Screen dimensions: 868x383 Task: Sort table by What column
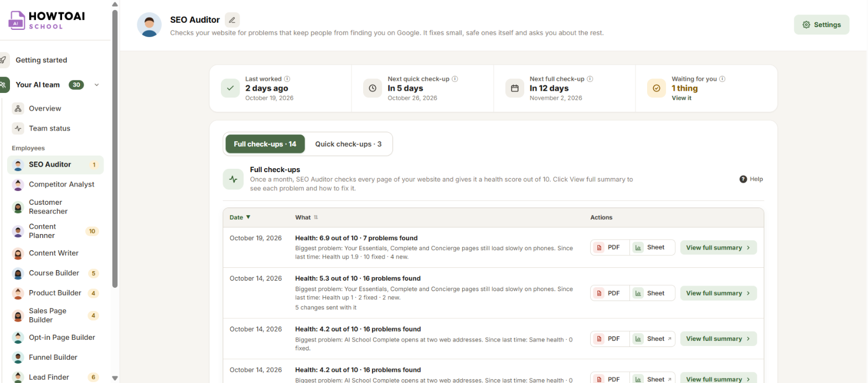coord(307,218)
